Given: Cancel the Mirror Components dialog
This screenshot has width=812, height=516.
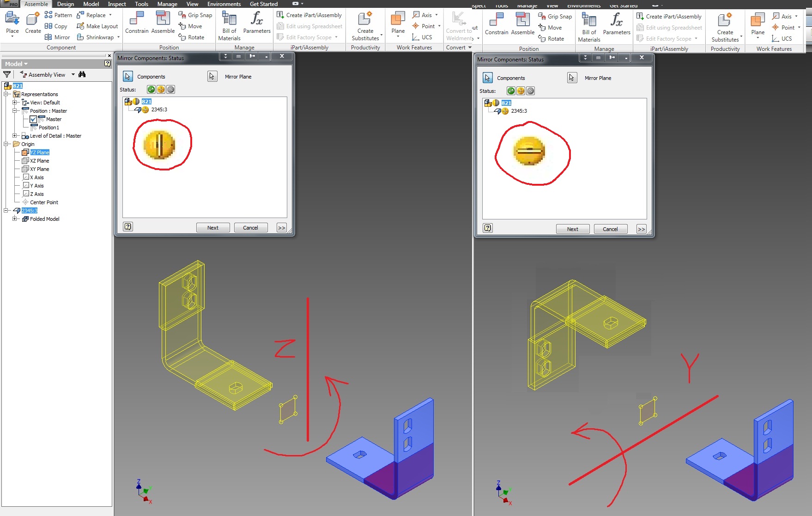Looking at the screenshot, I should point(251,227).
